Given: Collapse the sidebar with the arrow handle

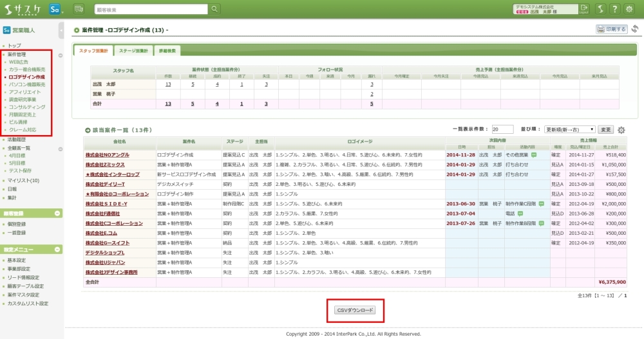Looking at the screenshot, I should coord(61,30).
